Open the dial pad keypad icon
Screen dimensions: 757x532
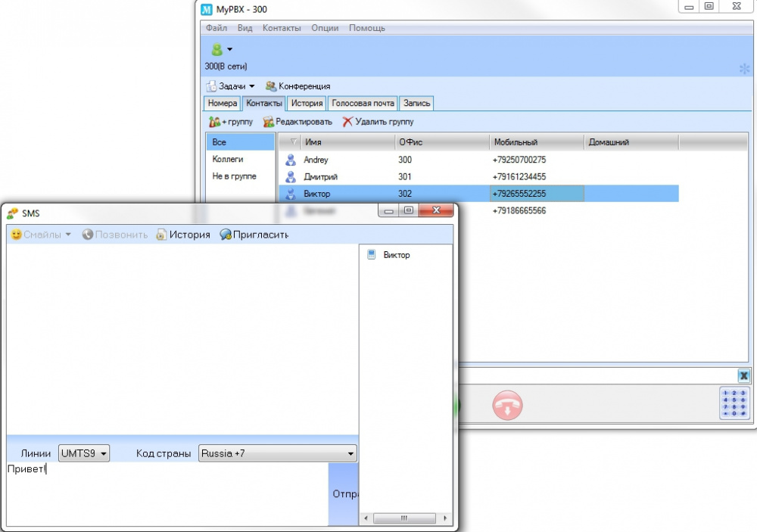pyautogui.click(x=734, y=403)
